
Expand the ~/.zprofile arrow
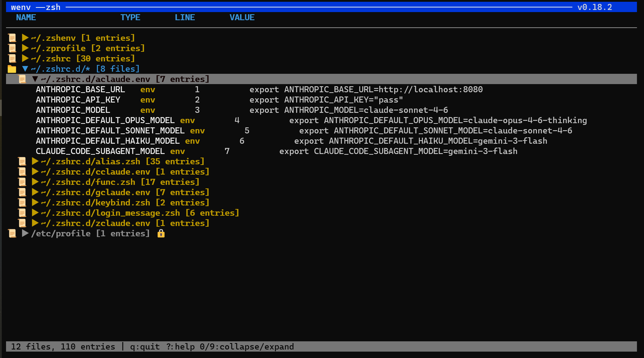click(x=25, y=48)
